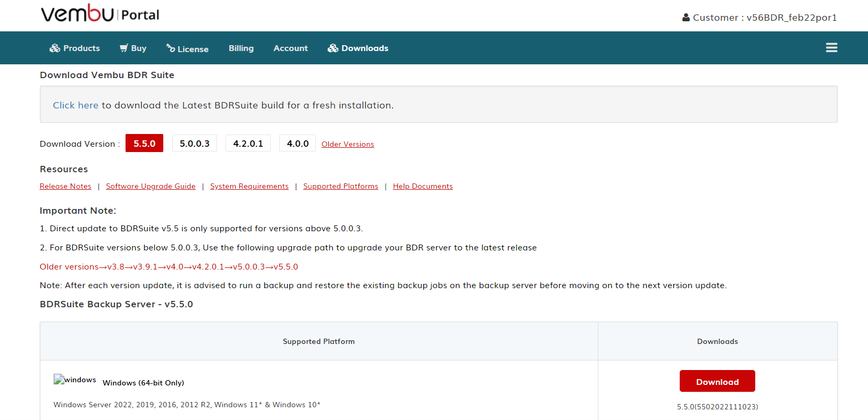
Task: Open the Software Upgrade Guide link
Action: pyautogui.click(x=151, y=186)
